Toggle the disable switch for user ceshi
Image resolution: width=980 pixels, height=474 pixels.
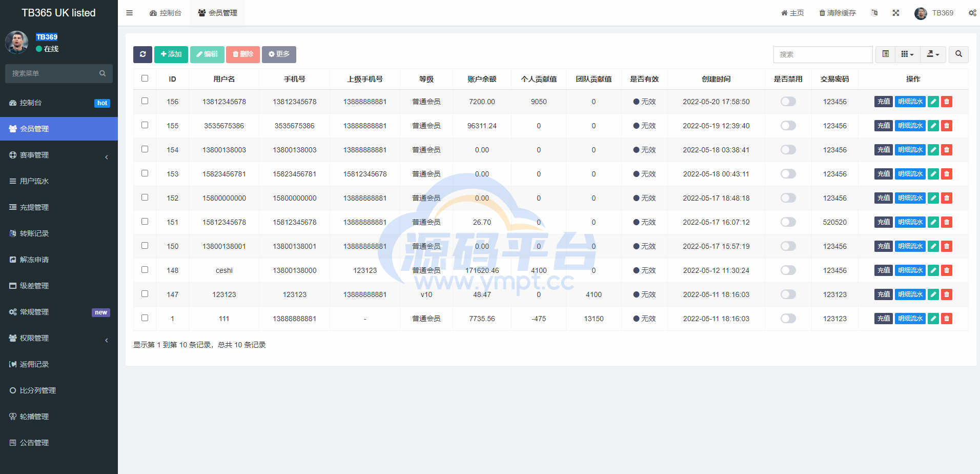[788, 270]
